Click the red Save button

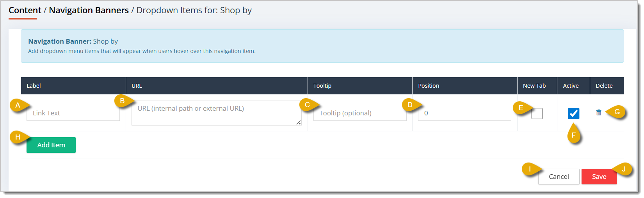pyautogui.click(x=599, y=177)
